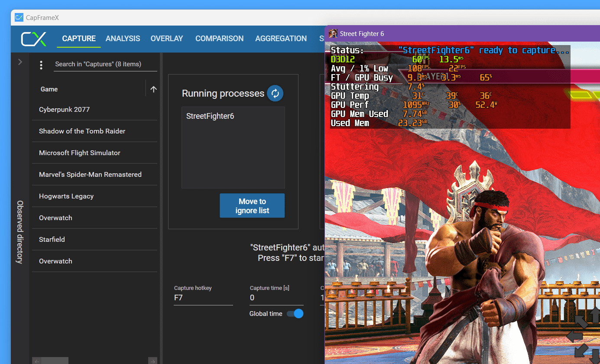The image size is (600, 364).
Task: Select the Cyberpunk 2077 capture
Action: (94, 110)
